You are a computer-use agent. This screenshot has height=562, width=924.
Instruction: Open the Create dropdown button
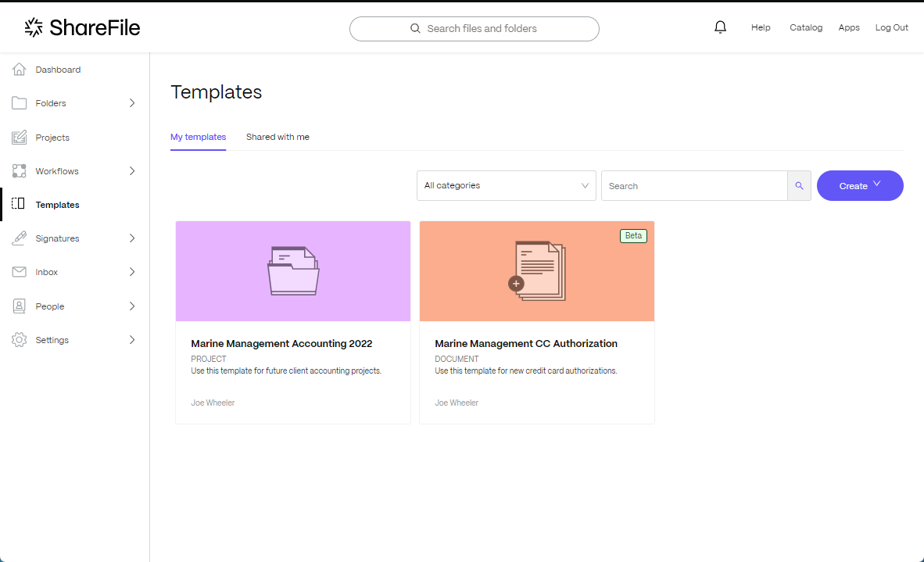click(860, 185)
